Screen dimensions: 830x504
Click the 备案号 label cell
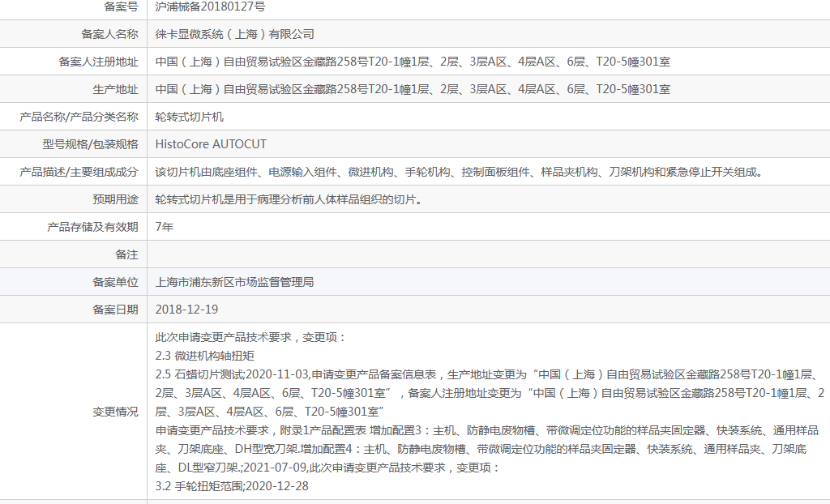coord(121,6)
